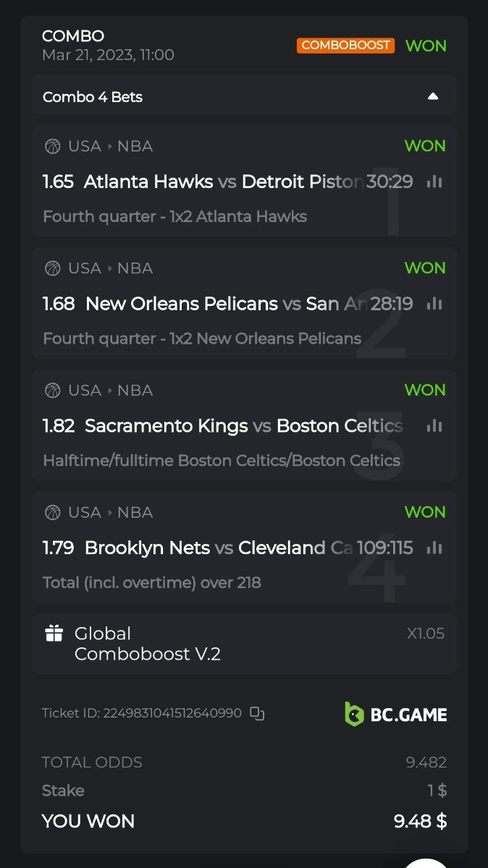This screenshot has height=868, width=488.
Task: Click the Global Comboboost V.2 row
Action: [243, 644]
